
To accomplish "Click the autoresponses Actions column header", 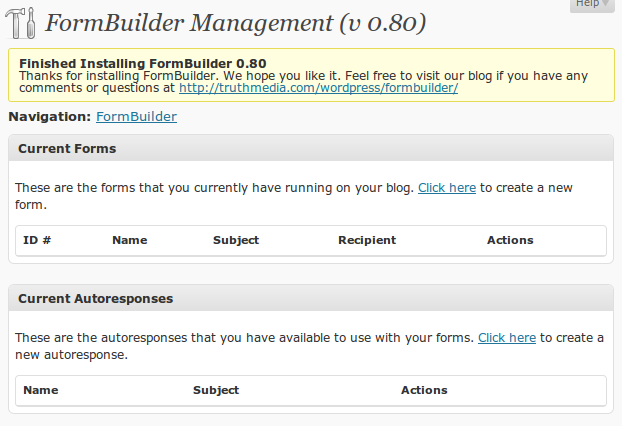I will pyautogui.click(x=424, y=390).
